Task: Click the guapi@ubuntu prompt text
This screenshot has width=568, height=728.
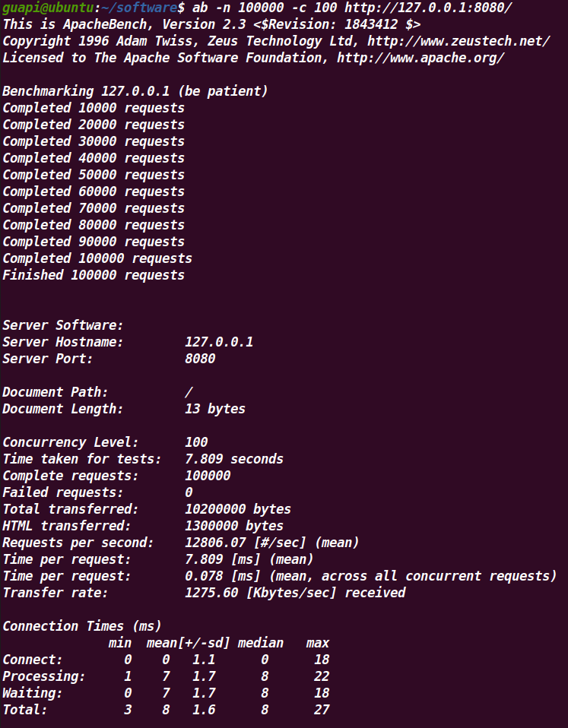Action: coord(48,8)
